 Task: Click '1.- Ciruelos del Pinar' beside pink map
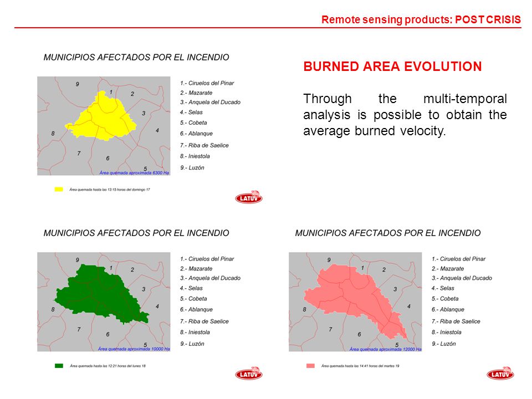pos(458,259)
